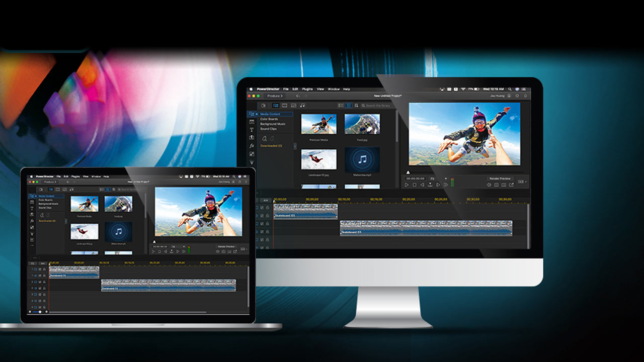
Task: Open the aspect ratio dropdown on the iMac
Action: tap(523, 182)
